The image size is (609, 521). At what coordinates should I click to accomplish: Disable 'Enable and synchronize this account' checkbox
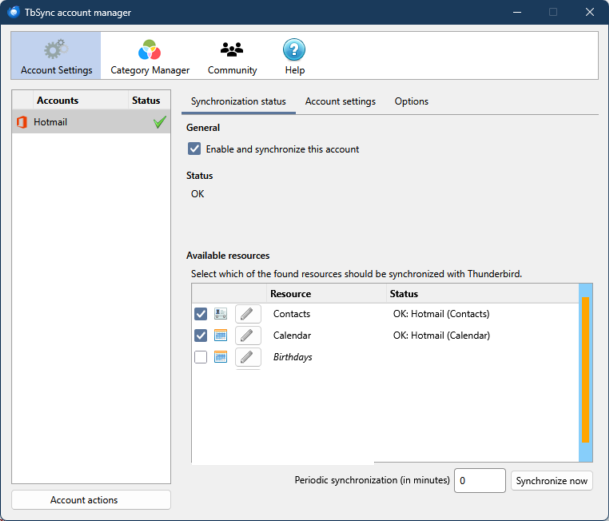pyautogui.click(x=194, y=149)
